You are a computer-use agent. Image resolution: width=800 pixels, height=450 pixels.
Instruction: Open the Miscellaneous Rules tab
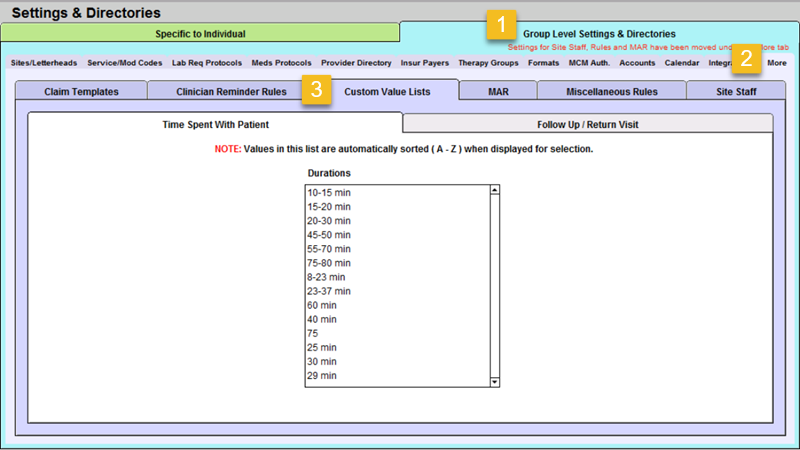tap(611, 91)
